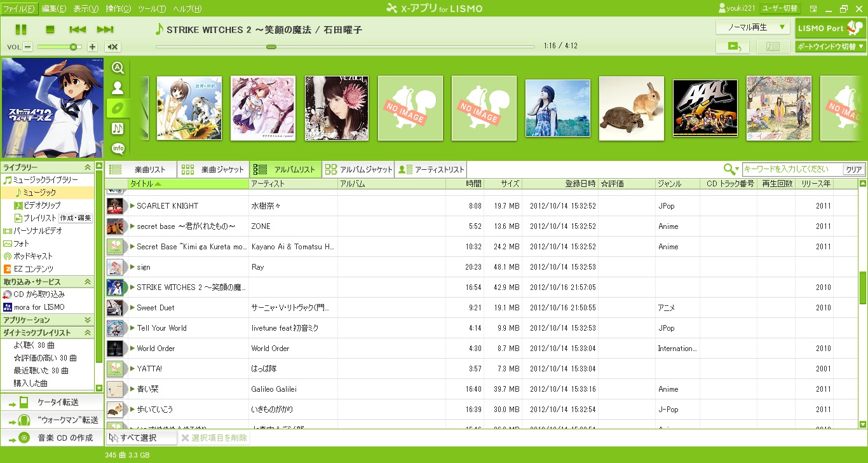The image size is (868, 463).
Task: Open the ポートウインドウ切替 dropdown
Action: [x=831, y=46]
